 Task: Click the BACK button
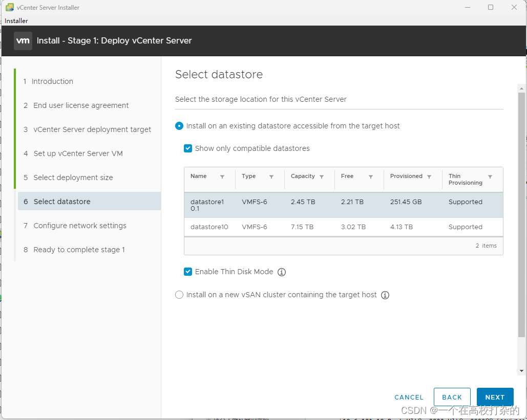[452, 397]
